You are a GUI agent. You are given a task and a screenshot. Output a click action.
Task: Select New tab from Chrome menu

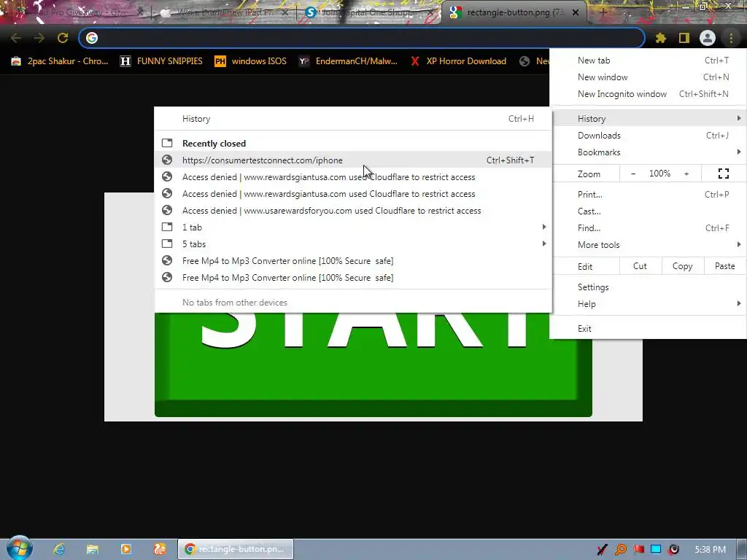648,61
